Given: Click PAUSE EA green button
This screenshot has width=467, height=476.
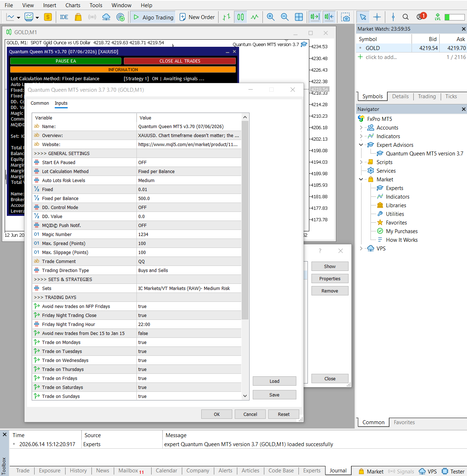Looking at the screenshot, I should (66, 61).
